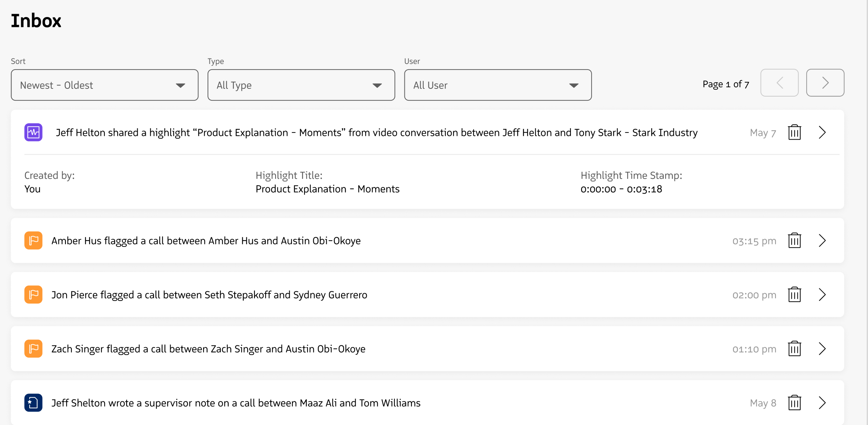Image resolution: width=868 pixels, height=425 pixels.
Task: Click the previous page arrow button
Action: (779, 83)
